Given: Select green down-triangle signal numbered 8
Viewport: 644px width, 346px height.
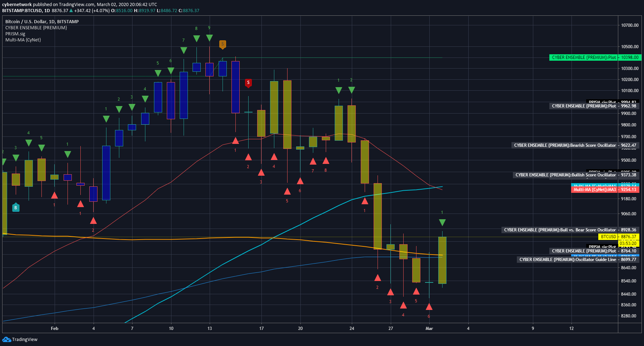Looking at the screenshot, I should tap(196, 38).
